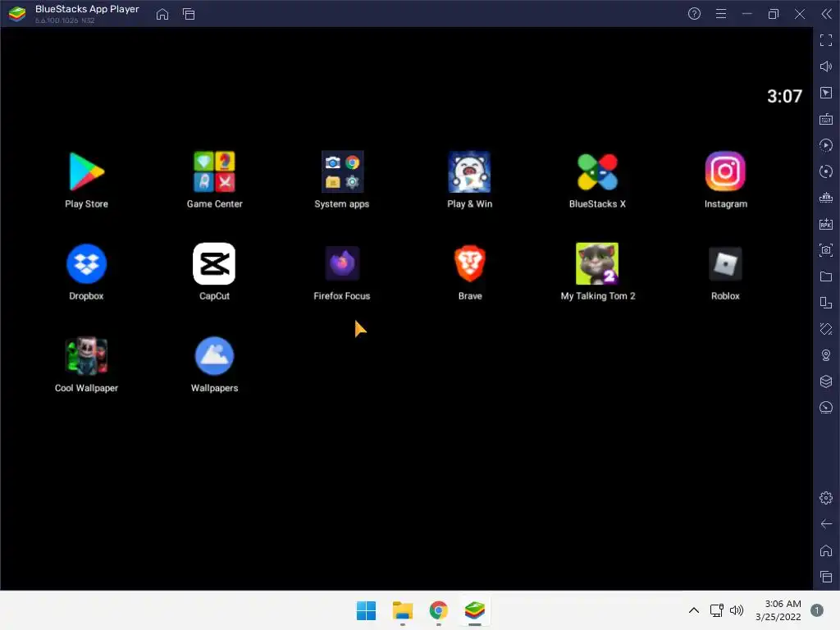Open the taskbar clock and date

pyautogui.click(x=778, y=610)
